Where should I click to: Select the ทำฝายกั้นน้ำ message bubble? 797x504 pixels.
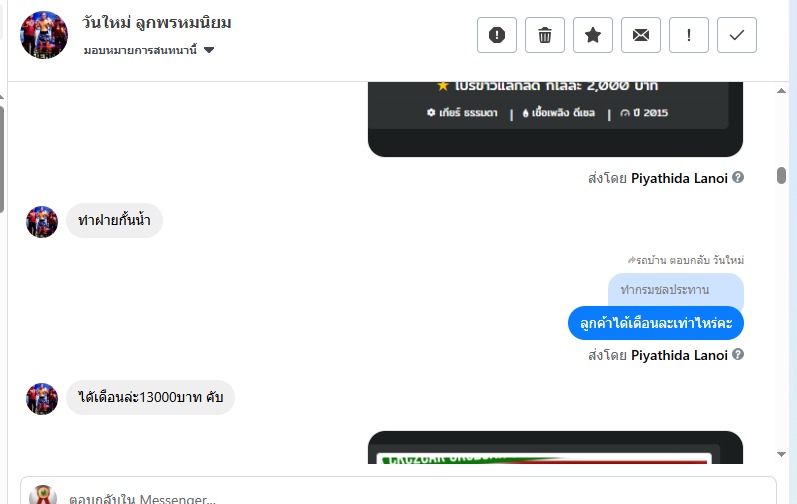coord(114,220)
